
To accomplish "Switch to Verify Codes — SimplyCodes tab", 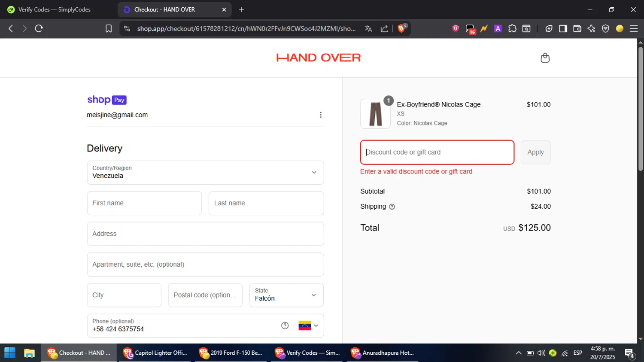I will coord(54,9).
